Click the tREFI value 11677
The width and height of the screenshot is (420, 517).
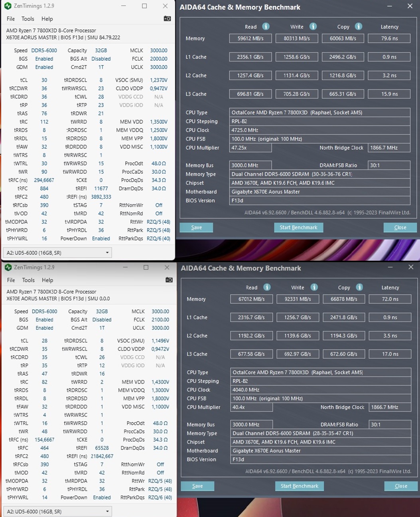[101, 188]
